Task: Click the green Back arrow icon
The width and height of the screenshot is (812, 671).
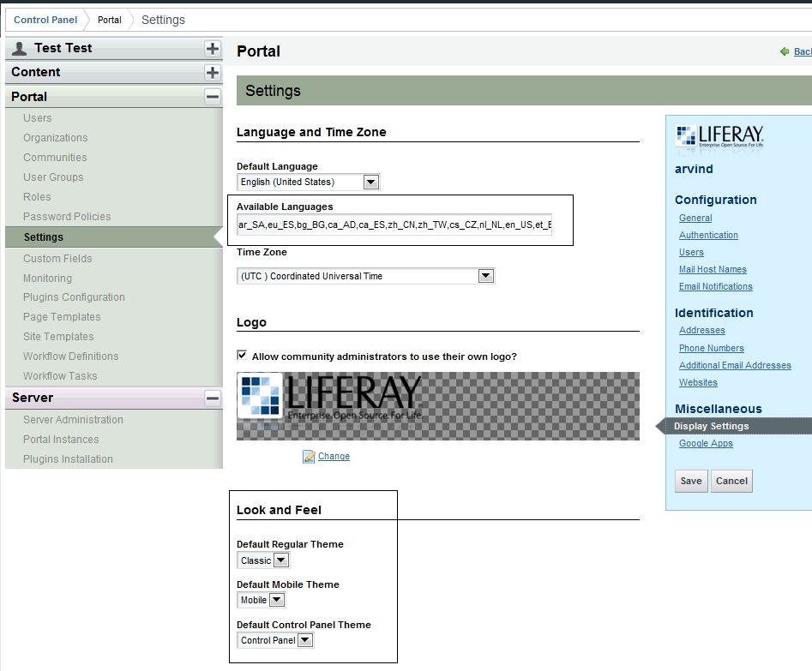Action: click(784, 52)
